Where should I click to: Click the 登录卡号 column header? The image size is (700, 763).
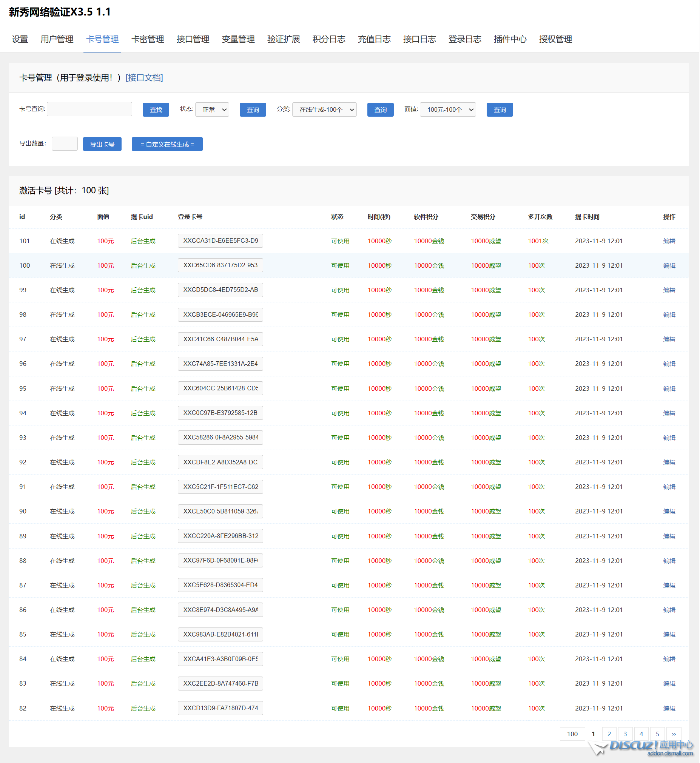point(190,217)
